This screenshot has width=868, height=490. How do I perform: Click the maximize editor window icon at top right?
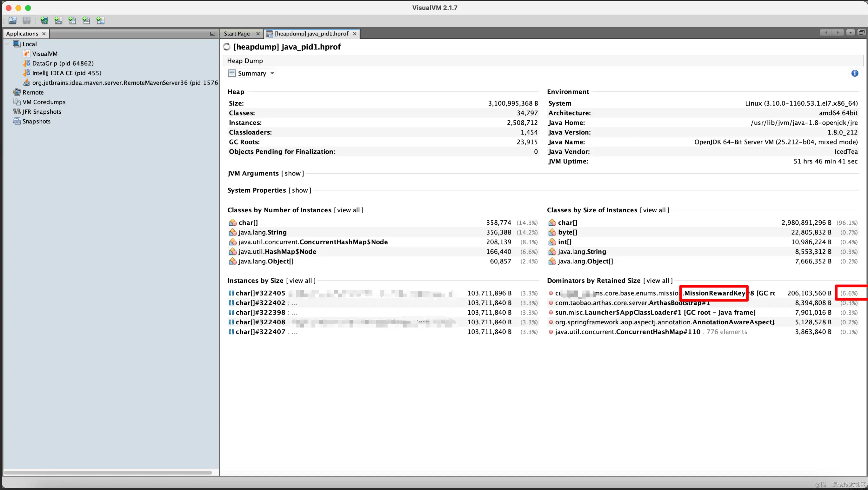[x=861, y=33]
